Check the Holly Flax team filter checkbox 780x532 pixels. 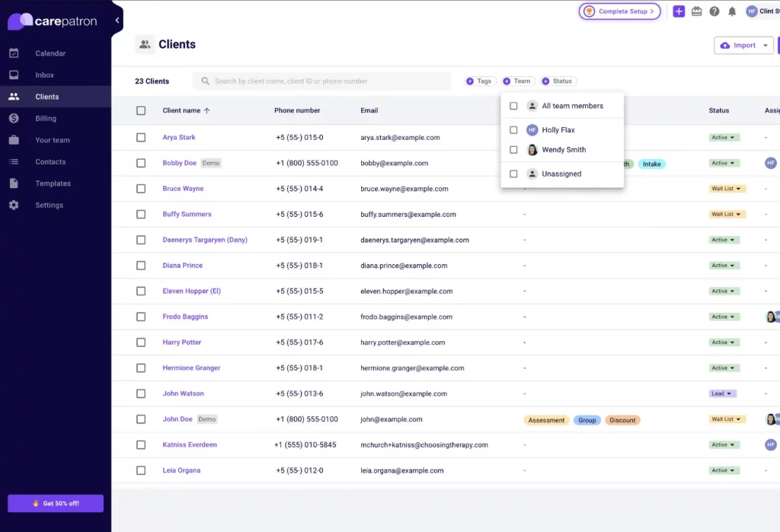tap(513, 130)
